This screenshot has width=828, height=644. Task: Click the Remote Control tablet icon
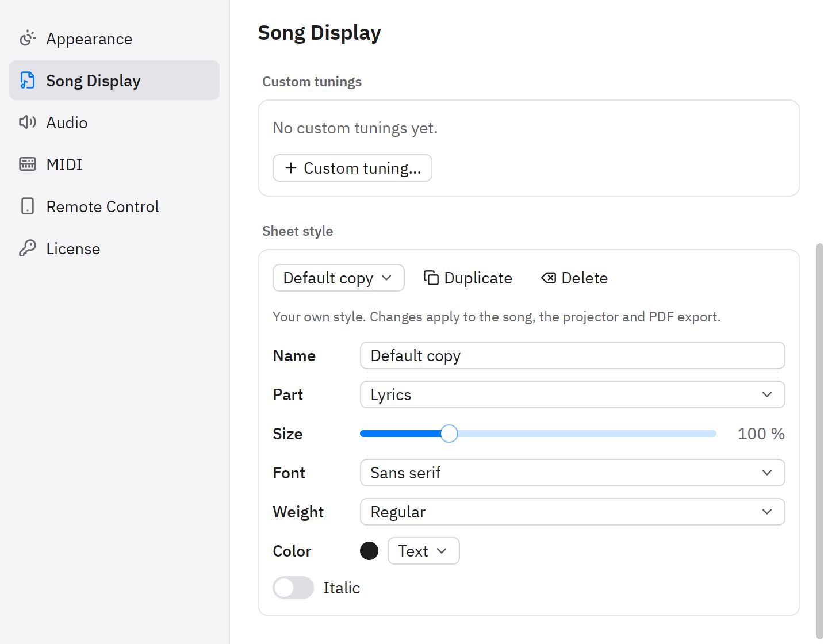pos(28,206)
